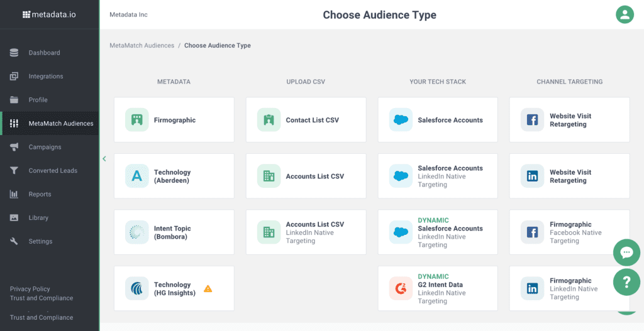Click the green question mark help button
The width and height of the screenshot is (644, 331).
tap(626, 282)
